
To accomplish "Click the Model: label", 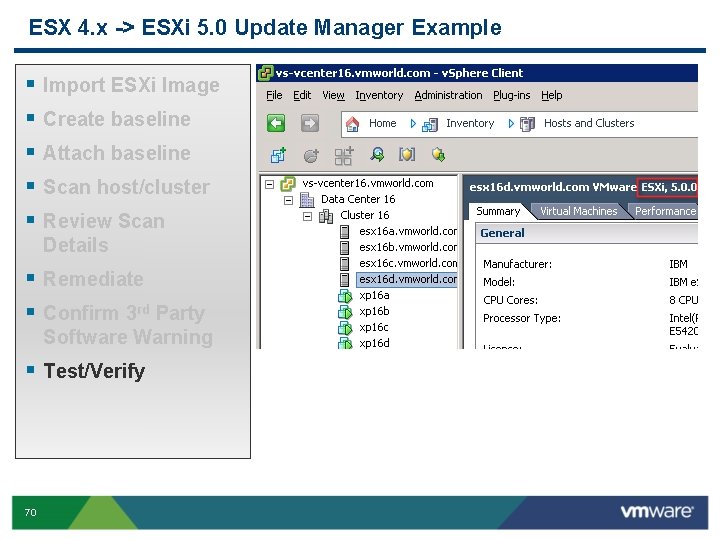I will 499,282.
